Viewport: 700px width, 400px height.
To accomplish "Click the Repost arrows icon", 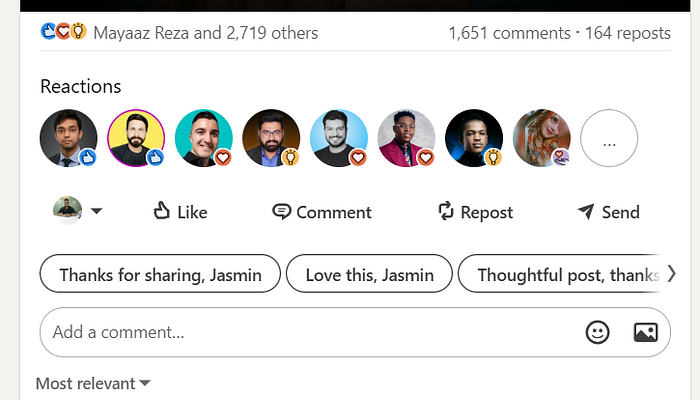I will coord(446,211).
